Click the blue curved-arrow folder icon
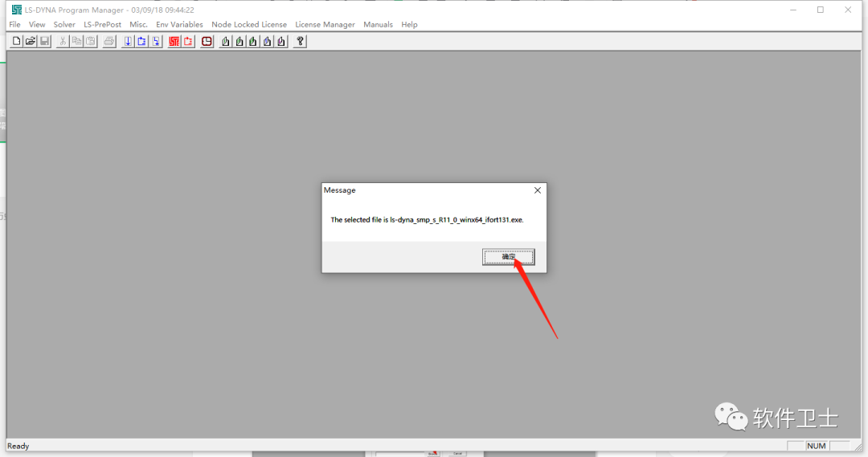 pyautogui.click(x=141, y=41)
